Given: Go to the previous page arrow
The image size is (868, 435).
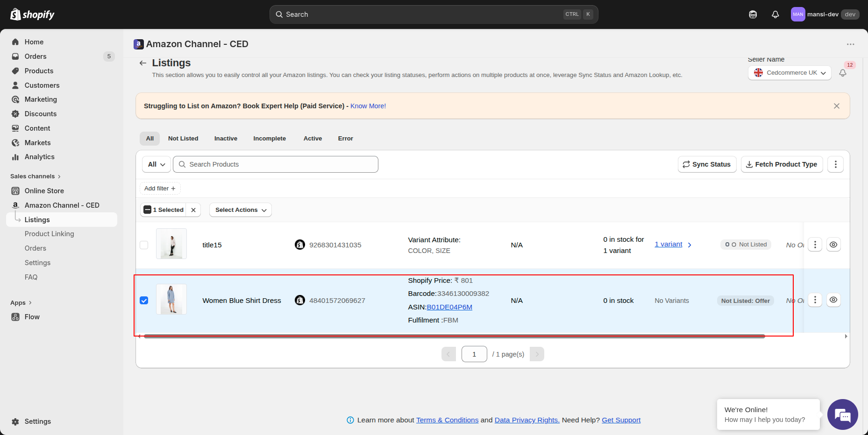Looking at the screenshot, I should coord(448,354).
